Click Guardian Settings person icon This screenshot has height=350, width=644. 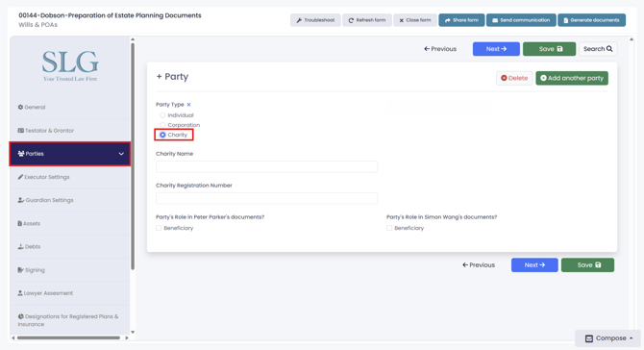[x=21, y=200]
